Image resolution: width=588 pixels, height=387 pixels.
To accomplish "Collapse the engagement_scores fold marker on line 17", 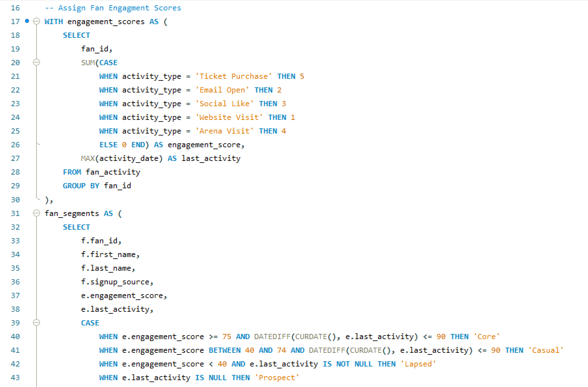I will coord(36,21).
